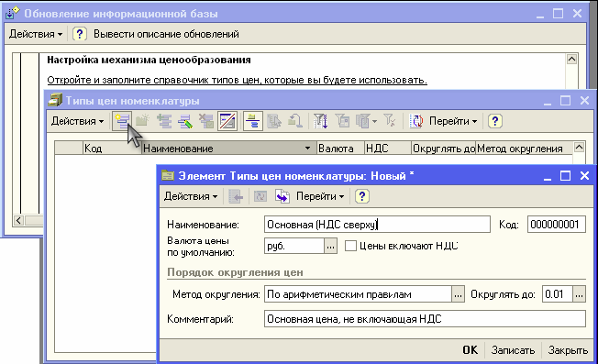Click the copy-based-on icon in Элемент toolbar
The width and height of the screenshot is (598, 364).
(x=282, y=196)
